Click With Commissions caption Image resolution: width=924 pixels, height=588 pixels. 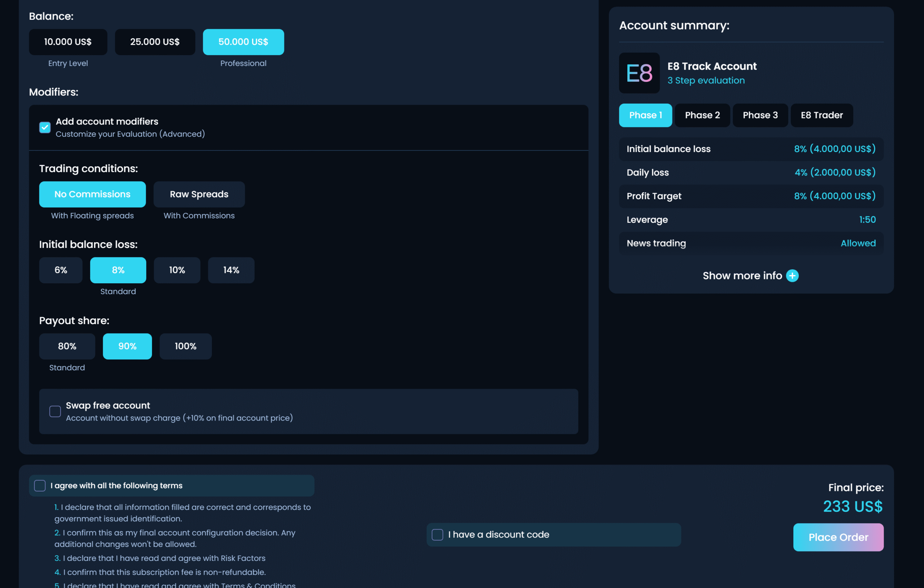tap(199, 216)
